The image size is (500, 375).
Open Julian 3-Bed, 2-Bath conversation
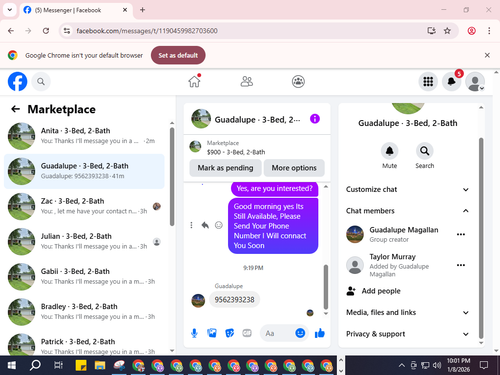(84, 241)
